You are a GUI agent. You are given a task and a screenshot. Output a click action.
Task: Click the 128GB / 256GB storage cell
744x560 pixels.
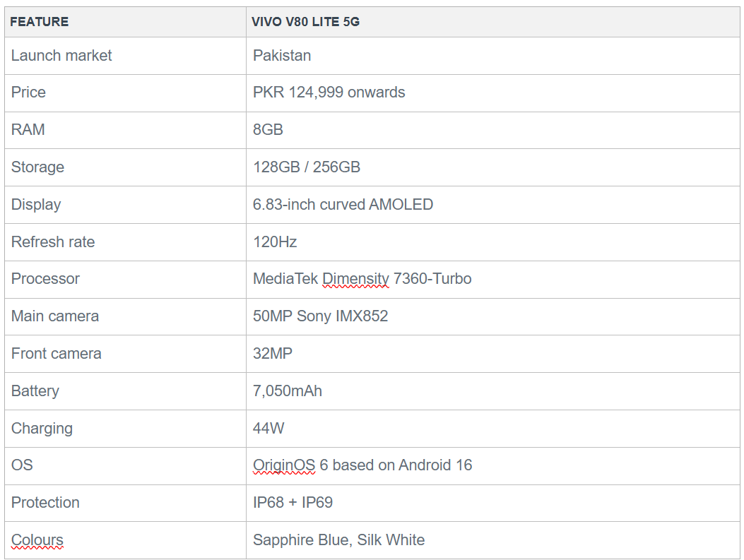click(493, 167)
